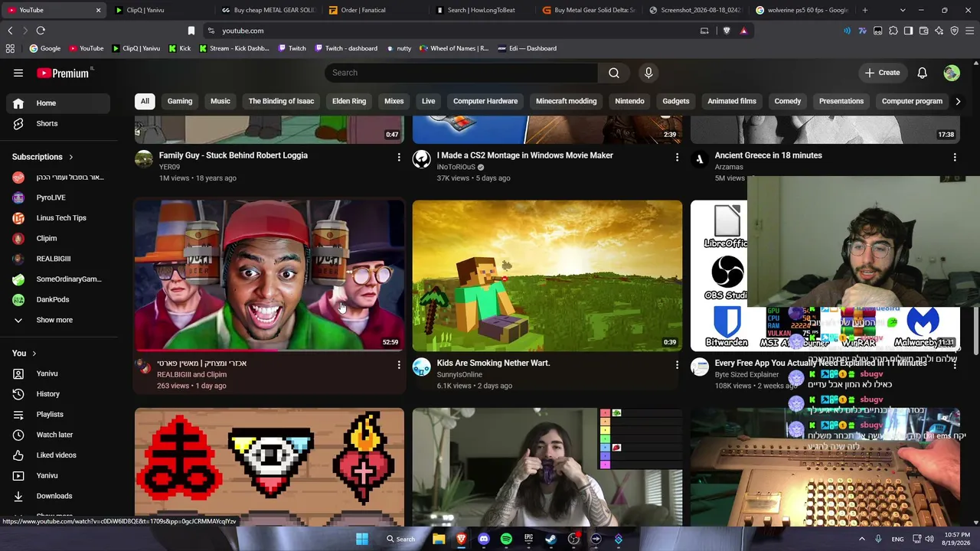Image resolution: width=980 pixels, height=551 pixels.
Task: Start voice search with the microphone
Action: [648, 73]
